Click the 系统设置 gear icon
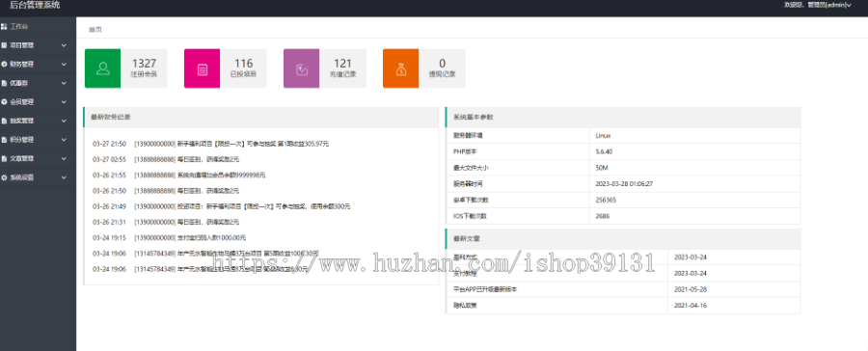Image resolution: width=868 pixels, height=351 pixels. pos(4,177)
